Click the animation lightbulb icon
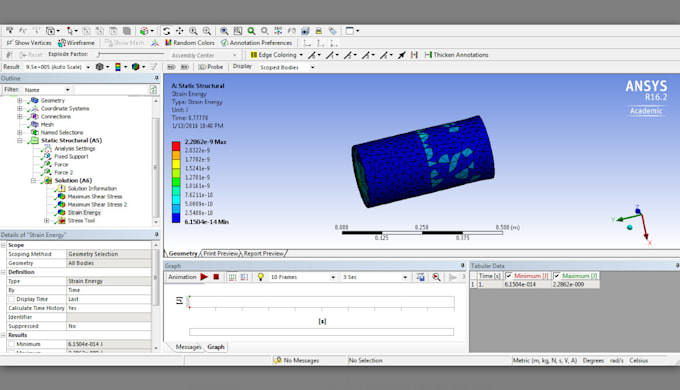Screen dimensions: 680x390 (x=261, y=277)
